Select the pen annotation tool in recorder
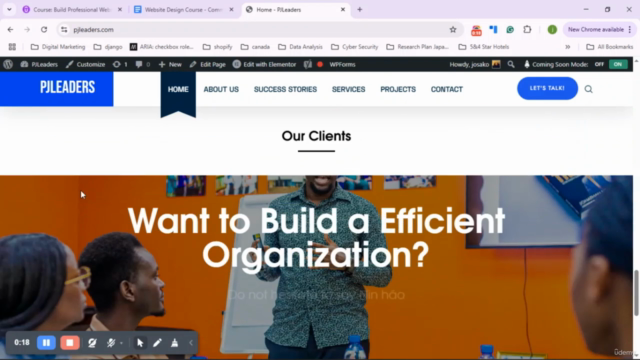 click(157, 343)
